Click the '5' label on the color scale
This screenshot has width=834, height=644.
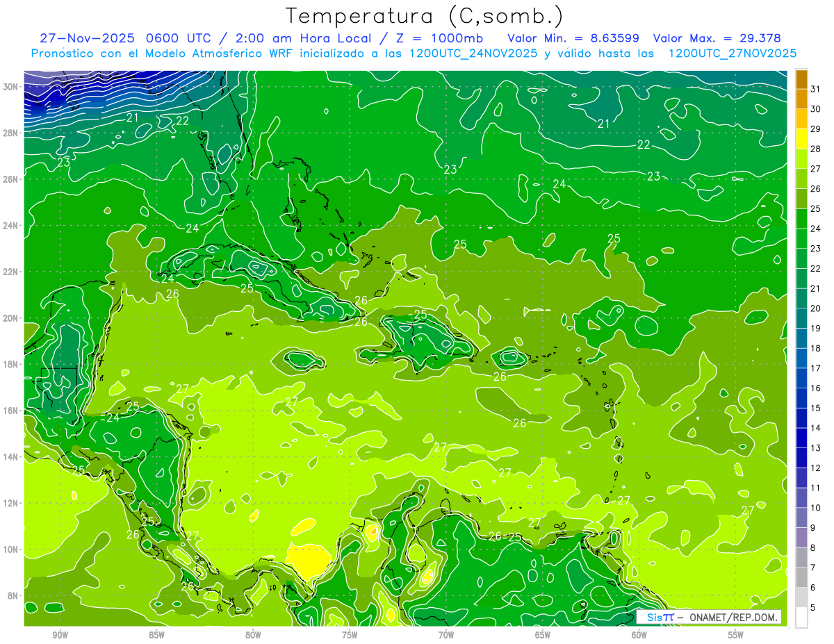click(815, 608)
